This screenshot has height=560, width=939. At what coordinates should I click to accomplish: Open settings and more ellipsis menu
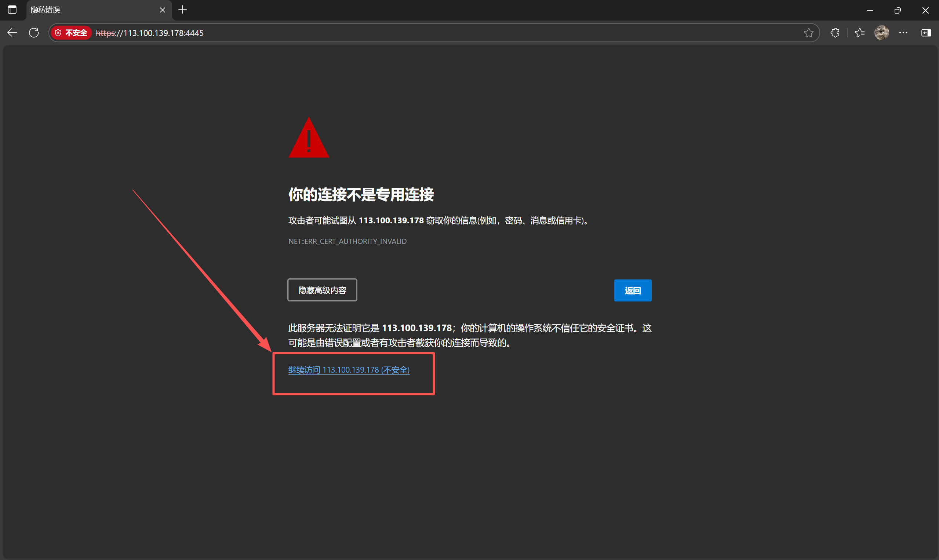[x=903, y=33]
